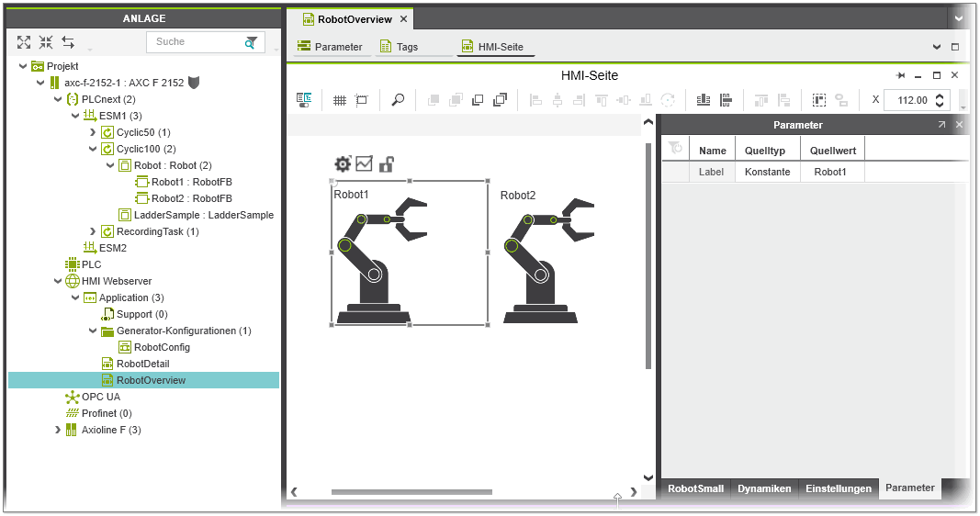Click the collapse all tree nodes icon
980x516 pixels.
click(46, 42)
